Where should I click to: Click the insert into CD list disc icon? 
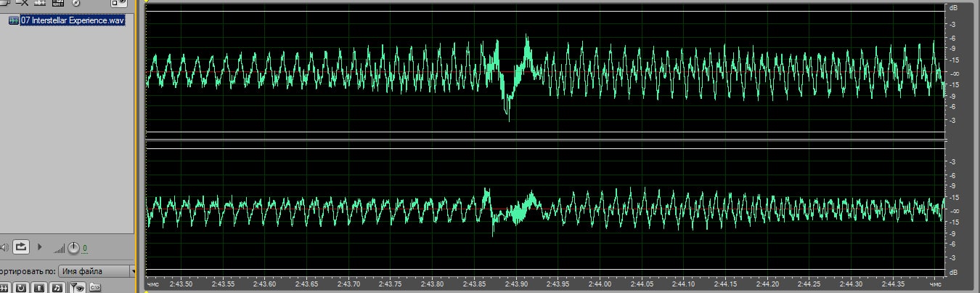click(x=75, y=3)
